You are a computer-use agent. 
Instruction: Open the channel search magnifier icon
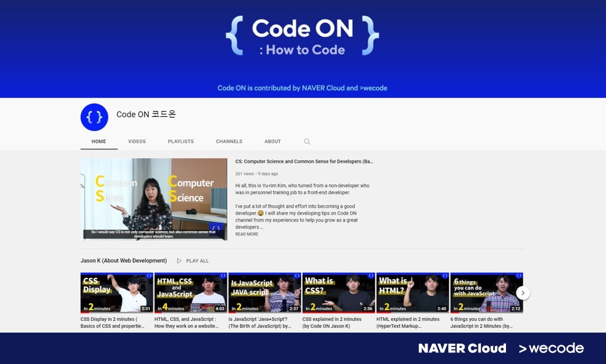(x=307, y=142)
